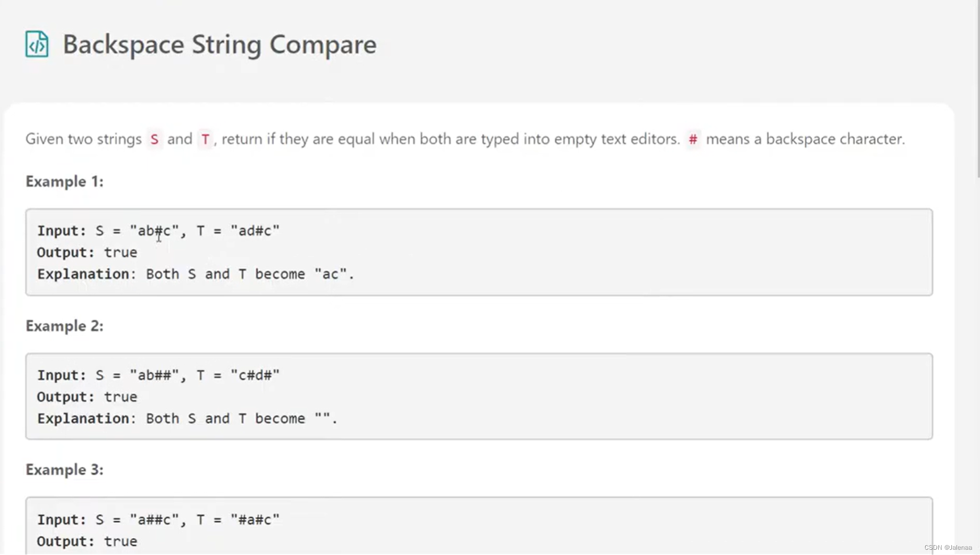Click the "ab#c" string in Example 1

pos(154,231)
